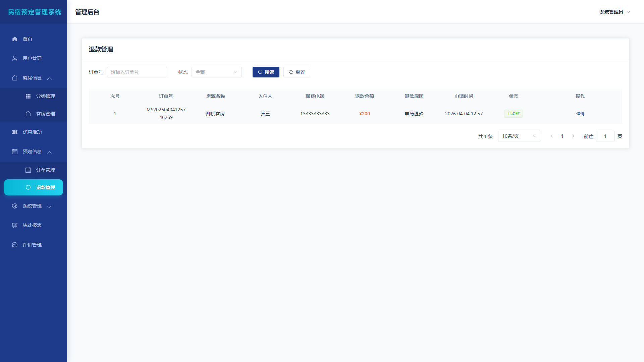Viewport: 644px width, 362px height.
Task: Open the 10条/页 page size dropdown
Action: (519, 136)
